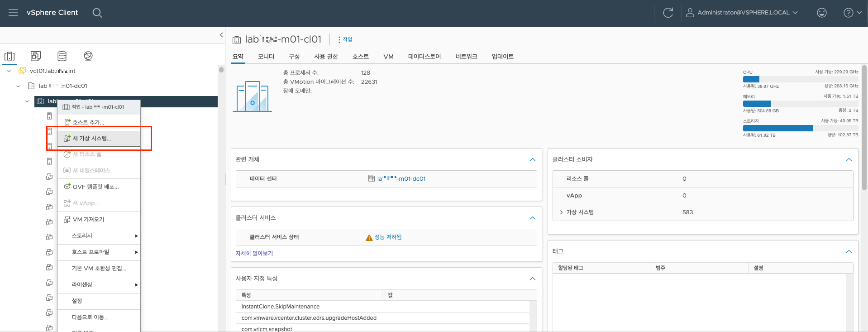
Task: Open the hamburger navigation menu
Action: (x=13, y=13)
